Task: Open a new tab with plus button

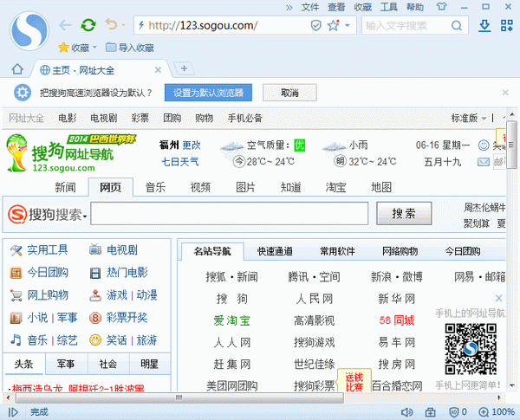Action: coord(184,68)
